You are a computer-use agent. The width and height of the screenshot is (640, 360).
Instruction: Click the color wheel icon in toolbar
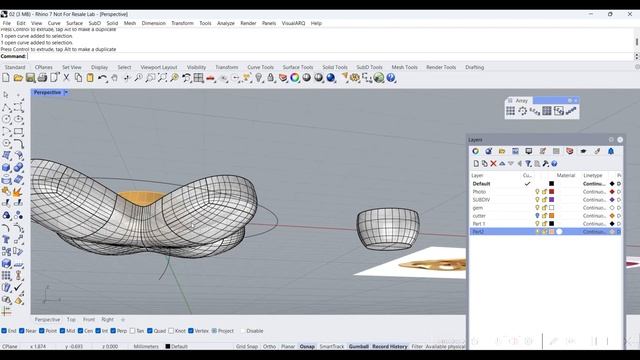tap(295, 78)
